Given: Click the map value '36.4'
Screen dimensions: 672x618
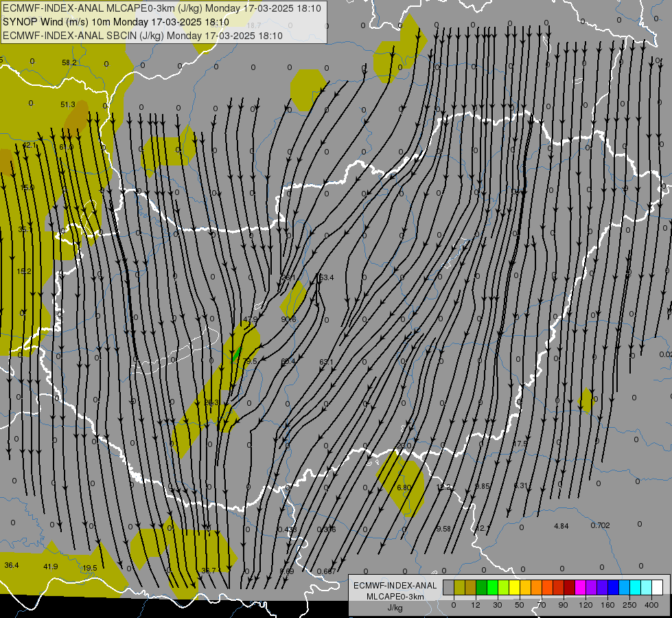Looking at the screenshot, I should (x=12, y=565).
